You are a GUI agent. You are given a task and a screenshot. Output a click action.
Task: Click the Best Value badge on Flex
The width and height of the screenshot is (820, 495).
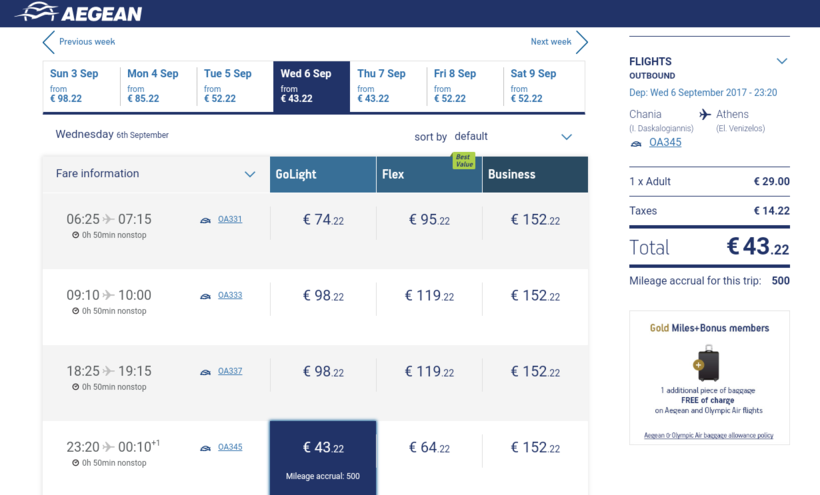pyautogui.click(x=463, y=160)
